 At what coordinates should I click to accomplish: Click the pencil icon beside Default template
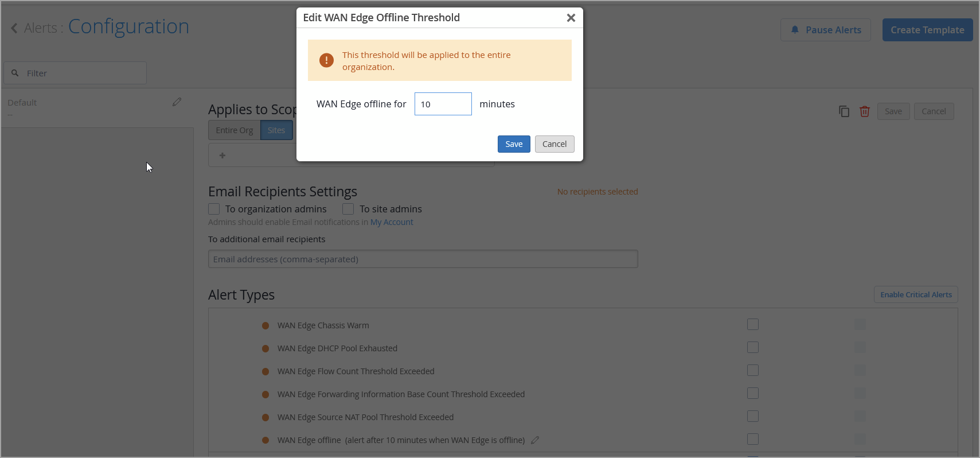pyautogui.click(x=177, y=102)
